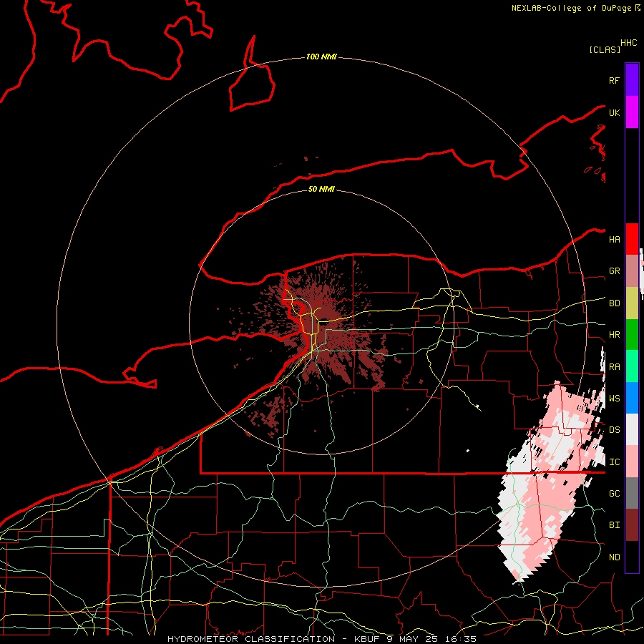Click the dark red BI legend swatch
The width and height of the screenshot is (644, 644).
(632, 525)
